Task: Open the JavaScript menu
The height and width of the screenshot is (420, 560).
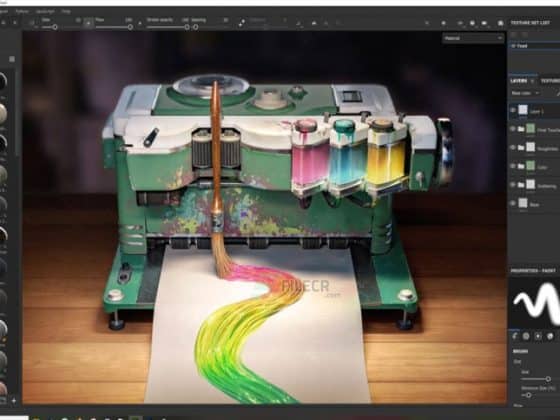Action: tap(45, 11)
